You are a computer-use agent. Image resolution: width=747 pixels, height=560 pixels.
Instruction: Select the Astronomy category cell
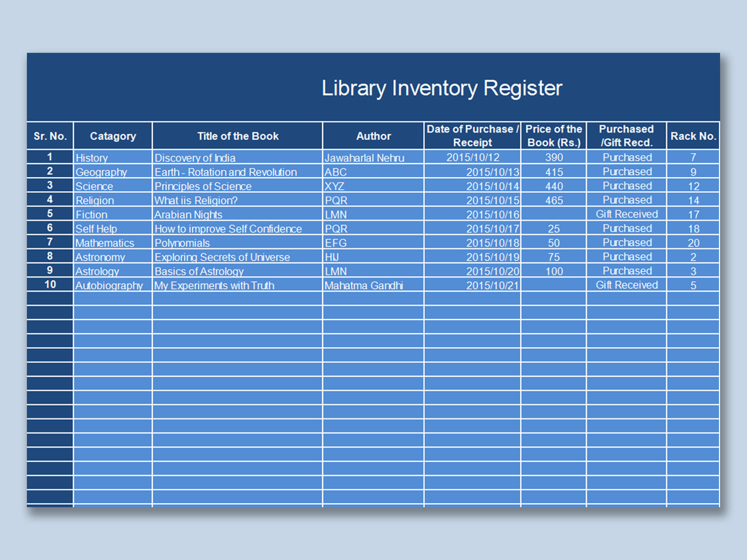pos(113,257)
